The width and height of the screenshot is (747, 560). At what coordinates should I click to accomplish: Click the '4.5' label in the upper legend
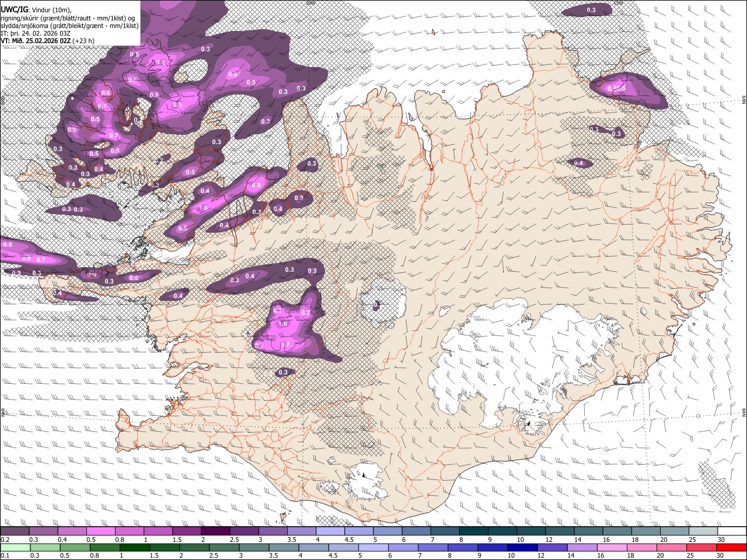349,540
